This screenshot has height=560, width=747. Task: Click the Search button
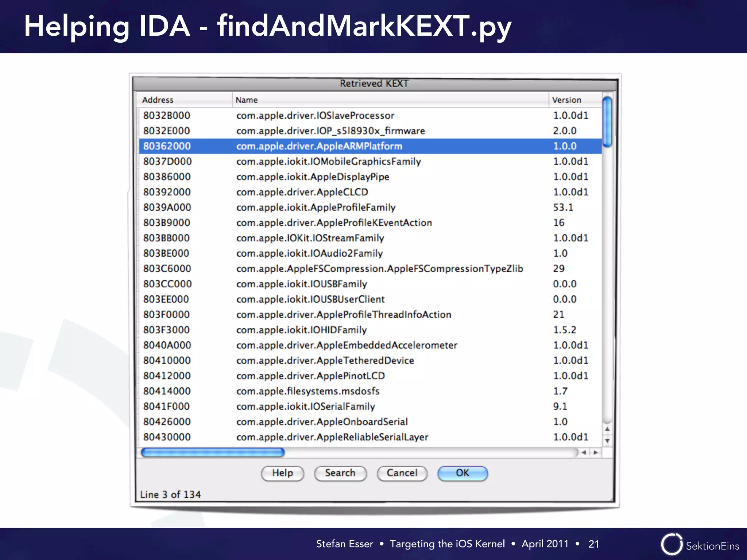(340, 473)
